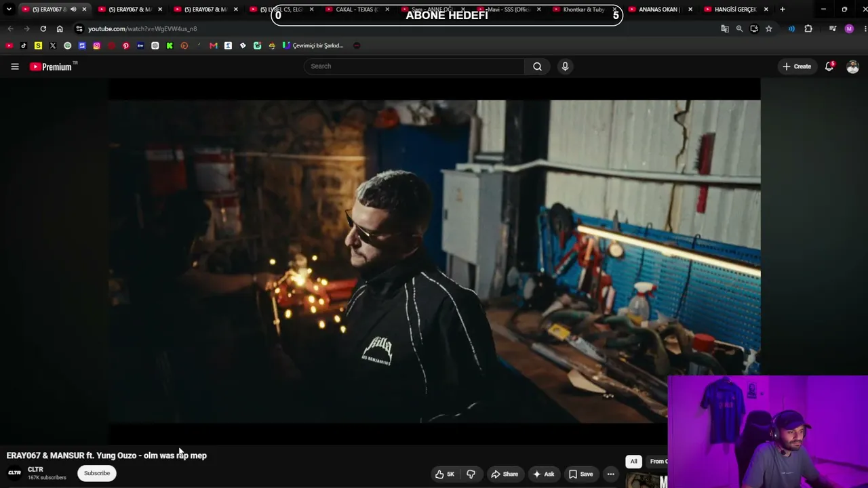The width and height of the screenshot is (868, 488).
Task: Open the Gmail bookmark
Action: 214,45
